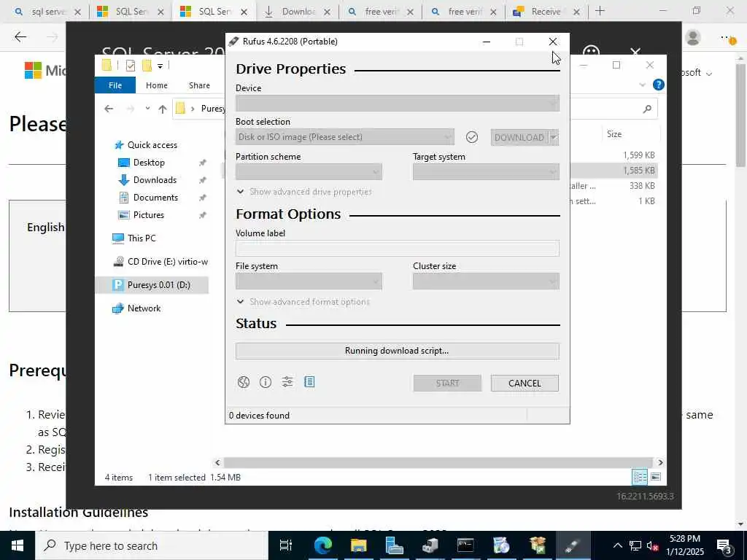This screenshot has width=747, height=560.
Task: Click the DOWNLOAD button in Rufus
Action: coord(519,137)
